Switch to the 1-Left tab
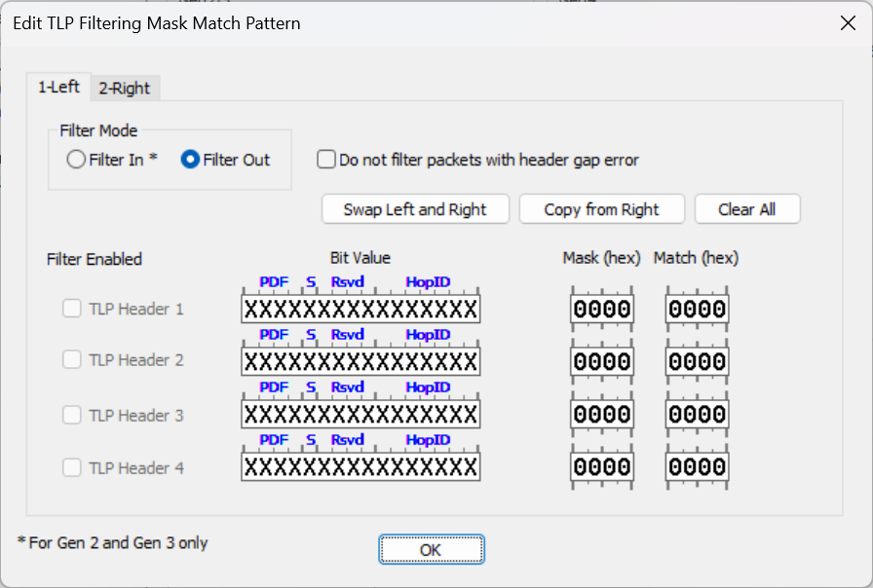The image size is (873, 588). point(58,87)
